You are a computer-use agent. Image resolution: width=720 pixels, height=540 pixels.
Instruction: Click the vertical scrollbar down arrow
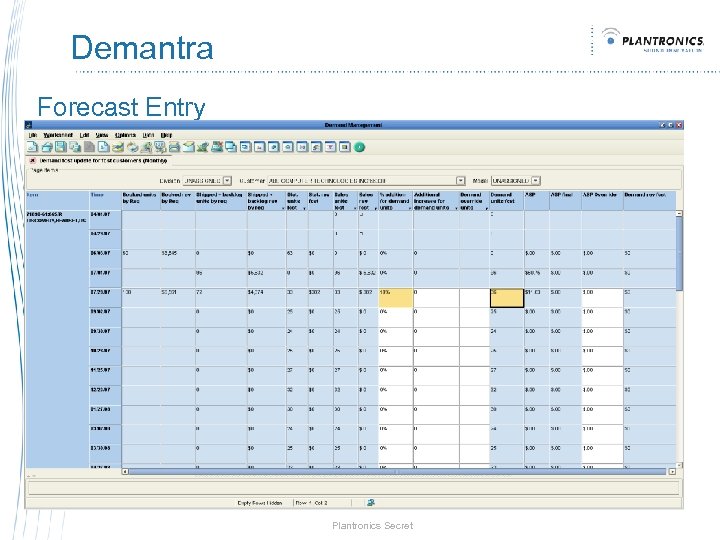[680, 465]
